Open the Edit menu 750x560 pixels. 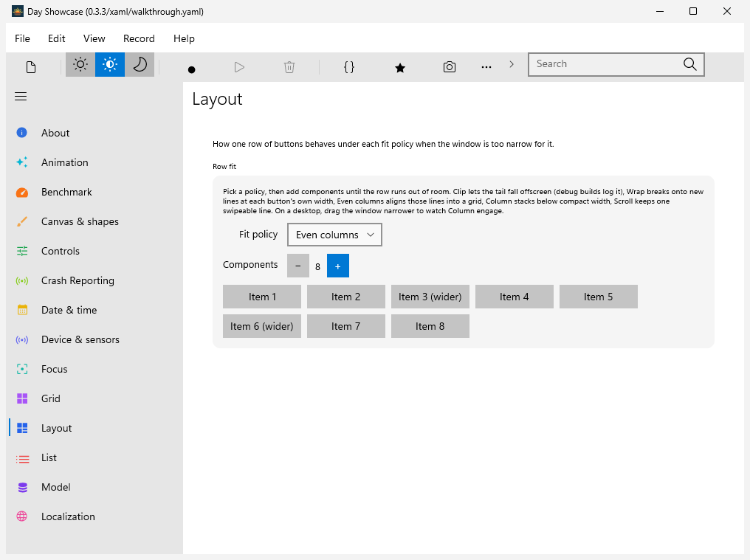(x=56, y=39)
